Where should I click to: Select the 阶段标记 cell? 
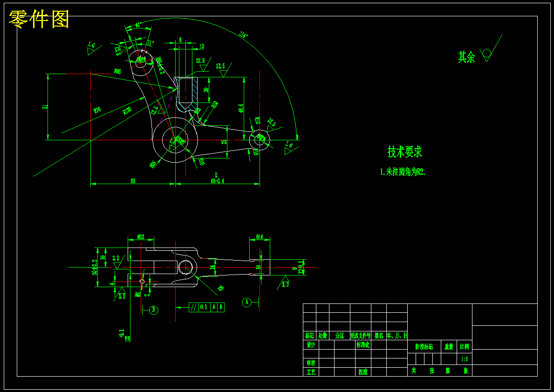pos(424,347)
